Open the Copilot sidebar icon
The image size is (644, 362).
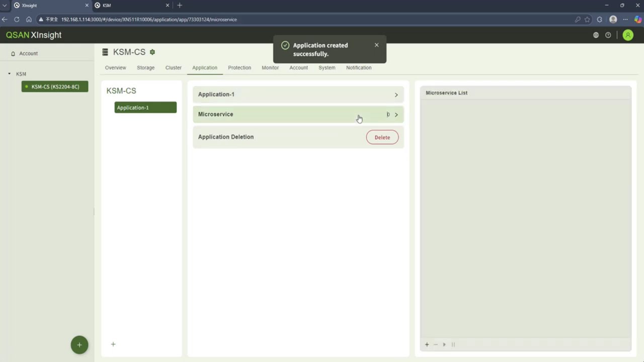pyautogui.click(x=637, y=20)
